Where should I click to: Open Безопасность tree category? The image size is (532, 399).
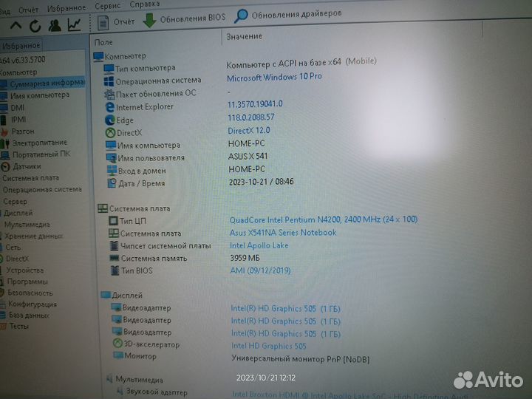(x=30, y=293)
